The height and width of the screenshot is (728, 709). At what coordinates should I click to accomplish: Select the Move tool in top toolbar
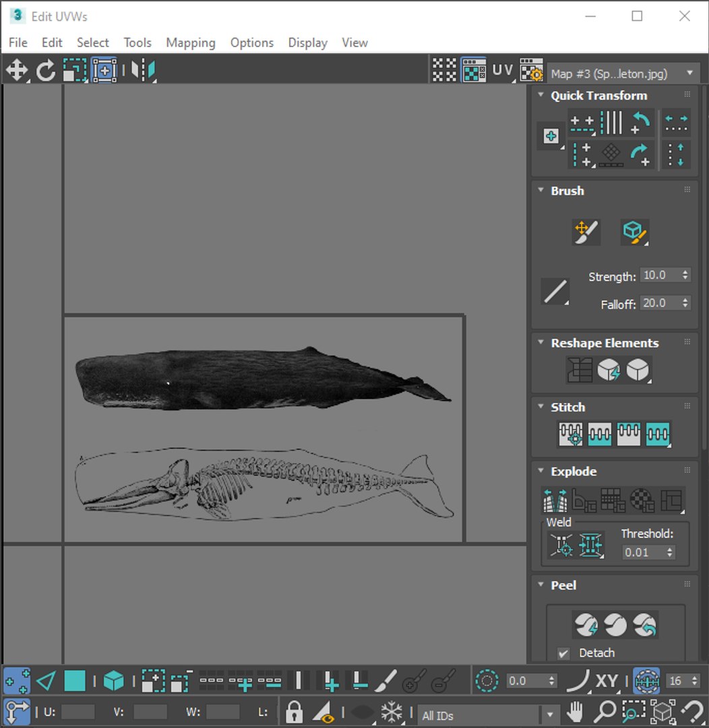[x=17, y=71]
